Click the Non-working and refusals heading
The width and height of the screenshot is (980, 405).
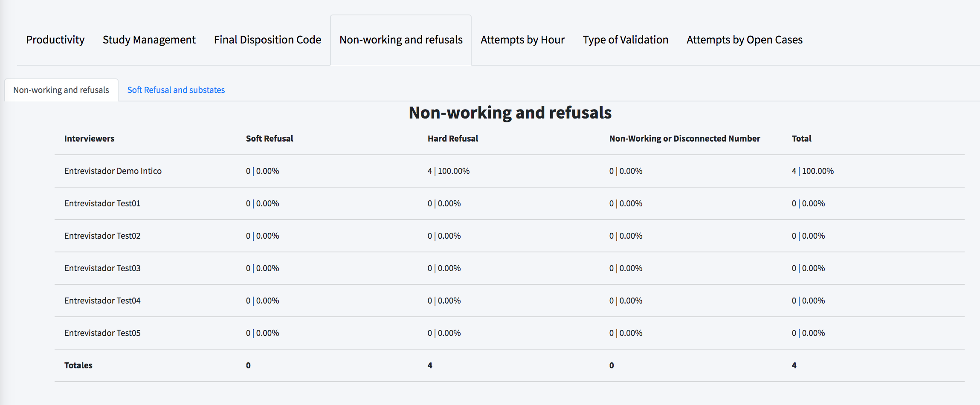(510, 113)
